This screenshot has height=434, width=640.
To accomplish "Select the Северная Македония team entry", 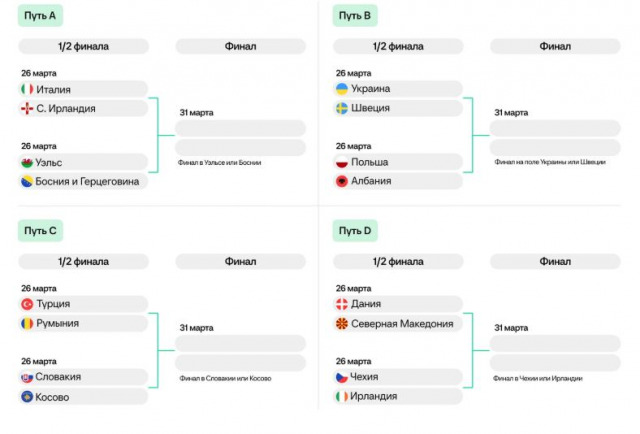I will [x=398, y=323].
